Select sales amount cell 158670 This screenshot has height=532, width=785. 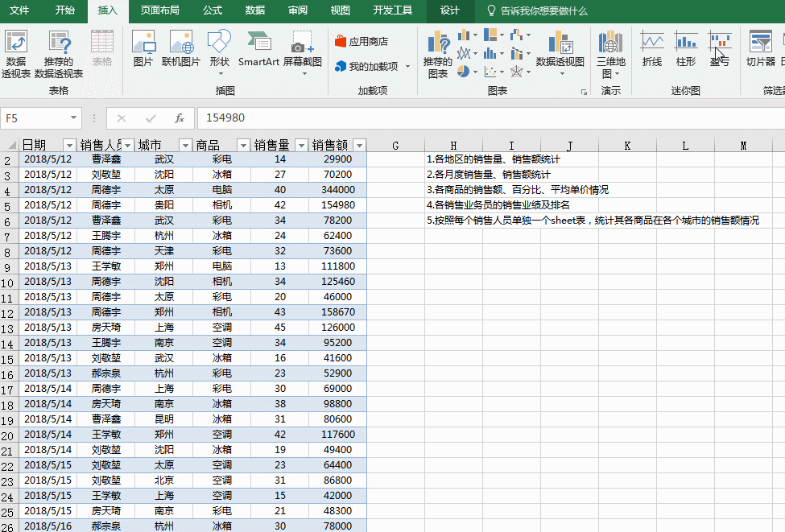click(x=338, y=312)
